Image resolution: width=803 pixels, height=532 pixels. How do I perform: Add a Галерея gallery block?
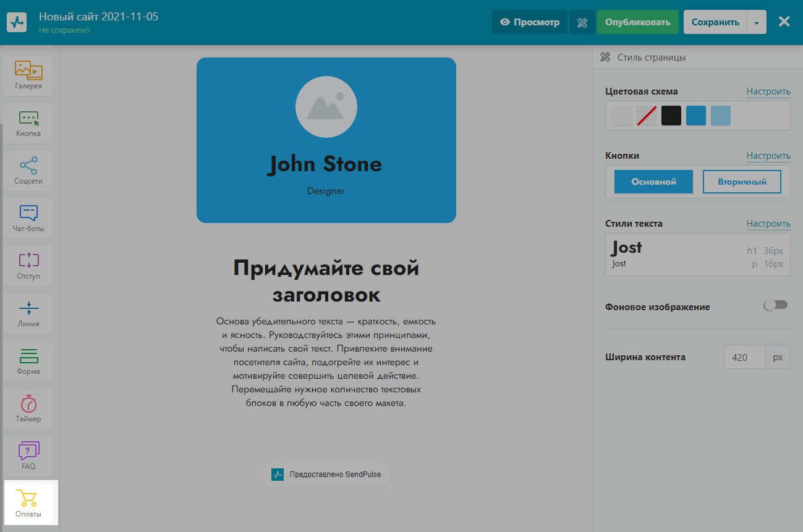[28, 76]
